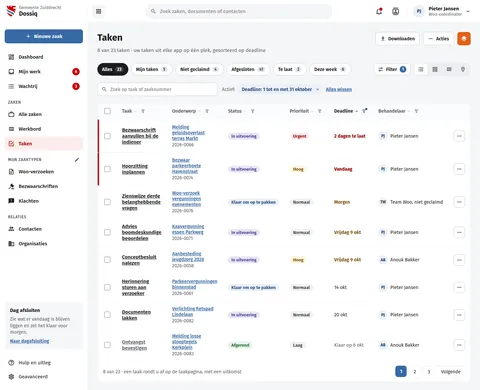Sort by the Prioriteit column header

301,111
